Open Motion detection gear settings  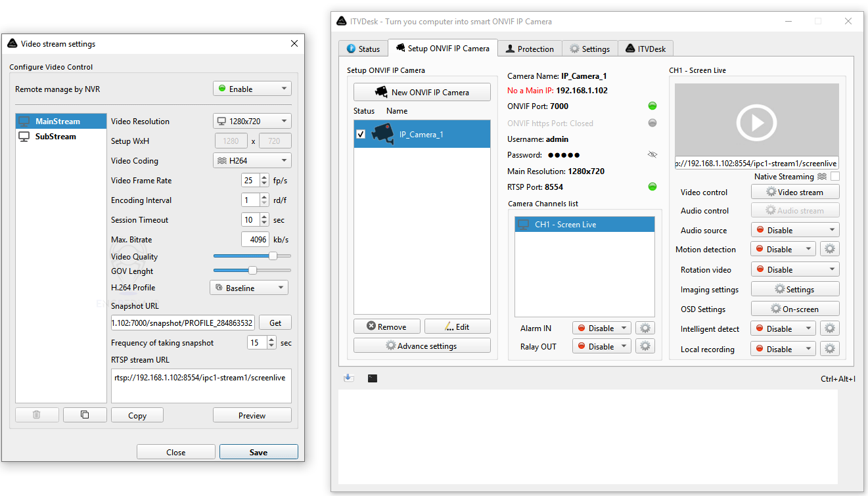[830, 250]
